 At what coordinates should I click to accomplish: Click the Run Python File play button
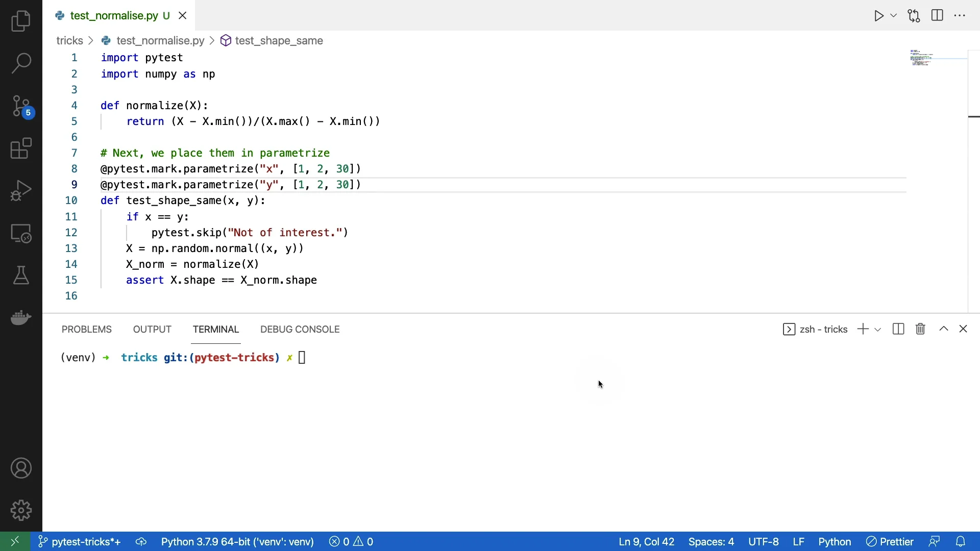879,16
